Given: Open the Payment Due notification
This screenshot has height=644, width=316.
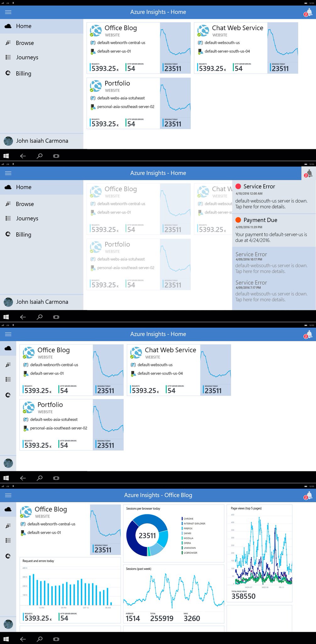Looking at the screenshot, I should pos(271,230).
